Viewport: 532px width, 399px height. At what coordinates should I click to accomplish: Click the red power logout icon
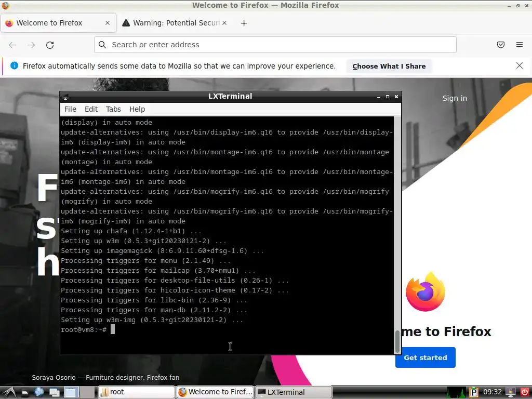click(525, 392)
